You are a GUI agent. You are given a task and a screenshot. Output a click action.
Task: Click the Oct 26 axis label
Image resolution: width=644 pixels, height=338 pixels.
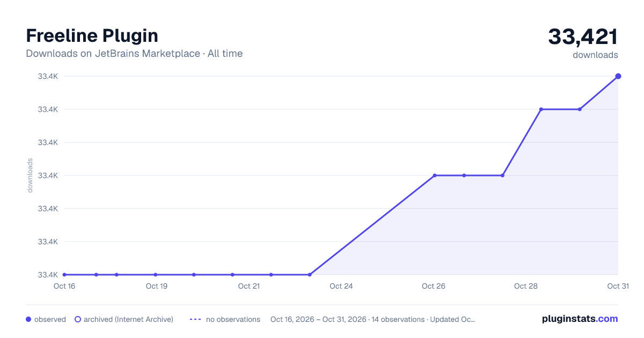click(434, 286)
